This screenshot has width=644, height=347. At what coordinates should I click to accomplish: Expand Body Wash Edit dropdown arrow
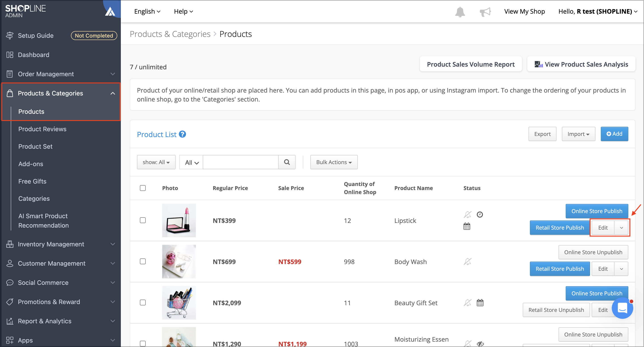coord(621,269)
